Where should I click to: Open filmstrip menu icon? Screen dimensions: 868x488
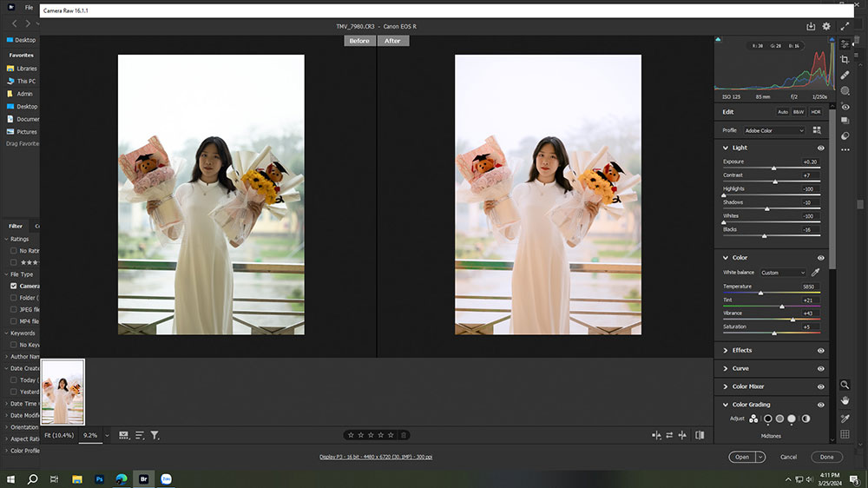pos(123,435)
